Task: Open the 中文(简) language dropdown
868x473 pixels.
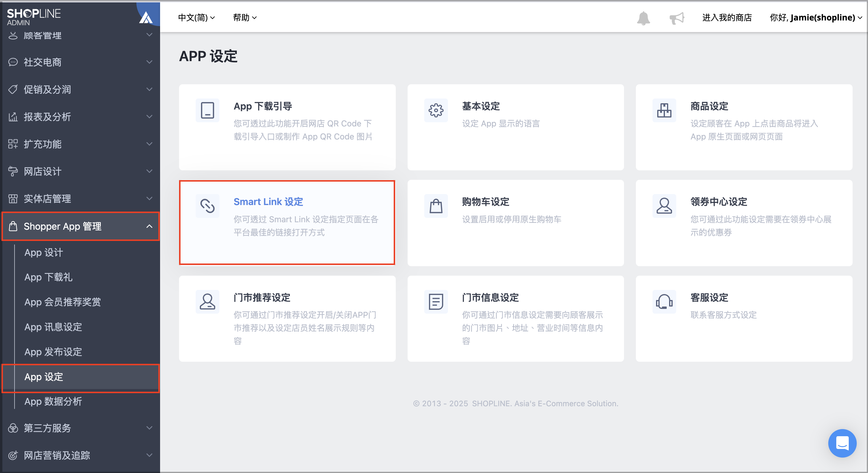Action: 197,18
